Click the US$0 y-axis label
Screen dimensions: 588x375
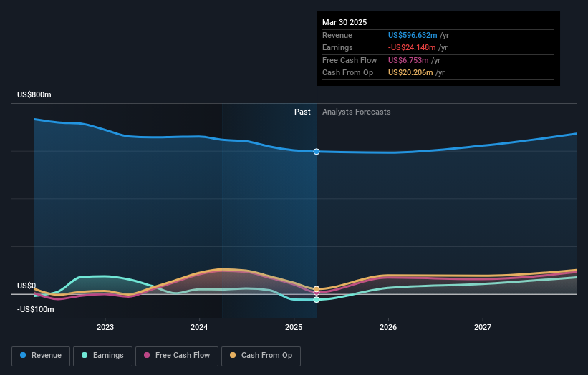(x=26, y=286)
